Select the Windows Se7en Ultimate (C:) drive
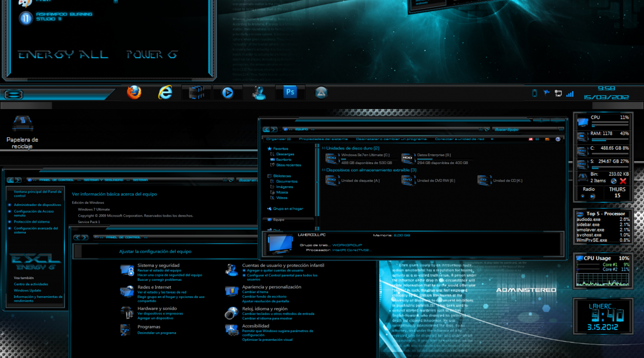 pos(358,159)
